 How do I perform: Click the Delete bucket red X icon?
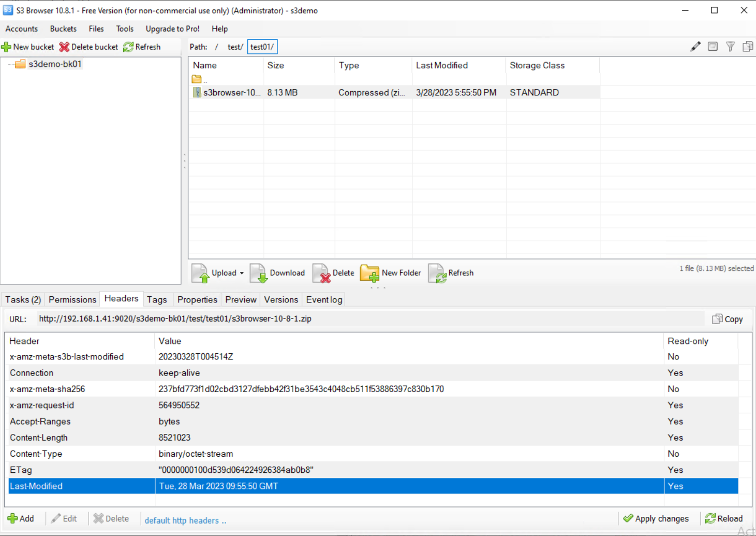pos(64,47)
